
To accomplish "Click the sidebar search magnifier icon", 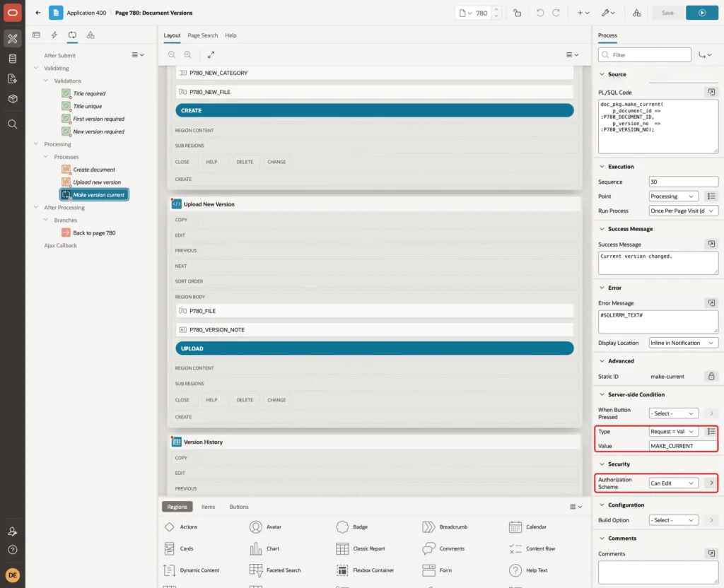I will coord(13,124).
